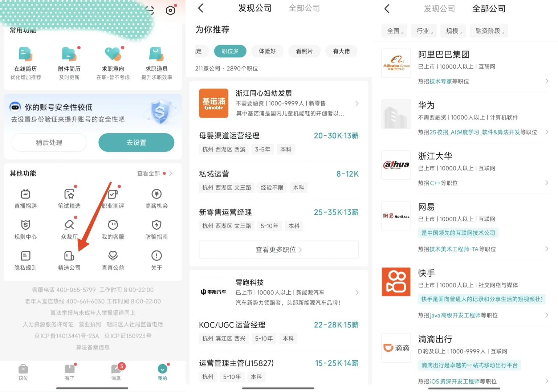Go to 职位 jobs tab in bottom bar
Image resolution: width=558 pixels, height=392 pixels.
click(x=23, y=372)
